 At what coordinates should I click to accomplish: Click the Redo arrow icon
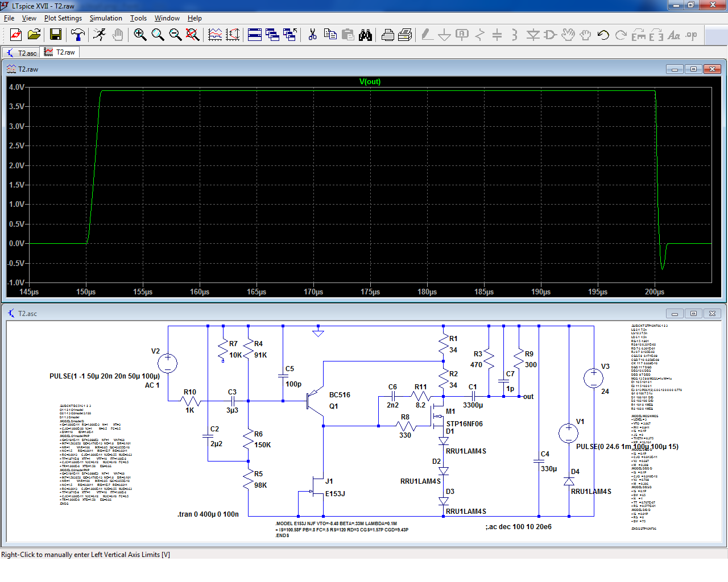(621, 35)
